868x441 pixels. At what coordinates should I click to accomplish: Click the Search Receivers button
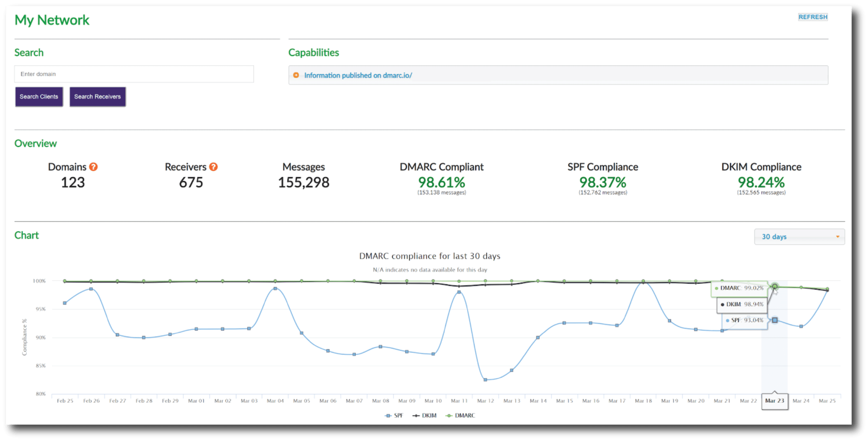click(x=97, y=96)
